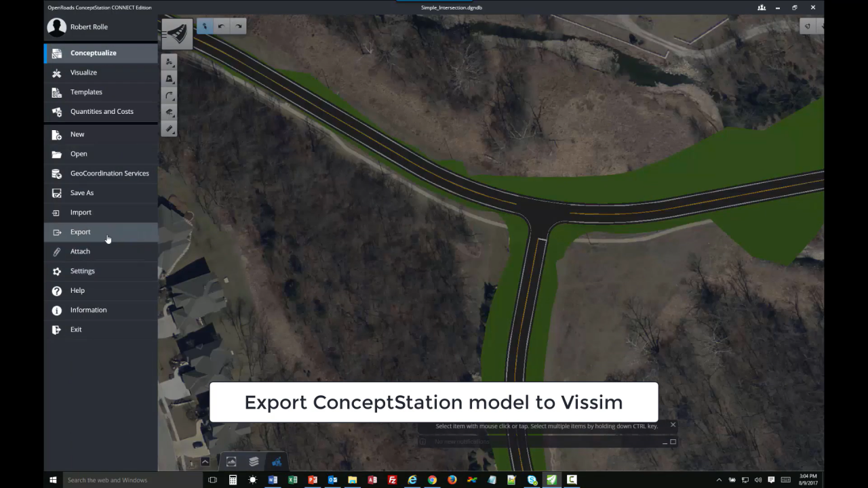Open File Explorer from the taskbar
Screen dimensions: 868x488
[x=353, y=480]
